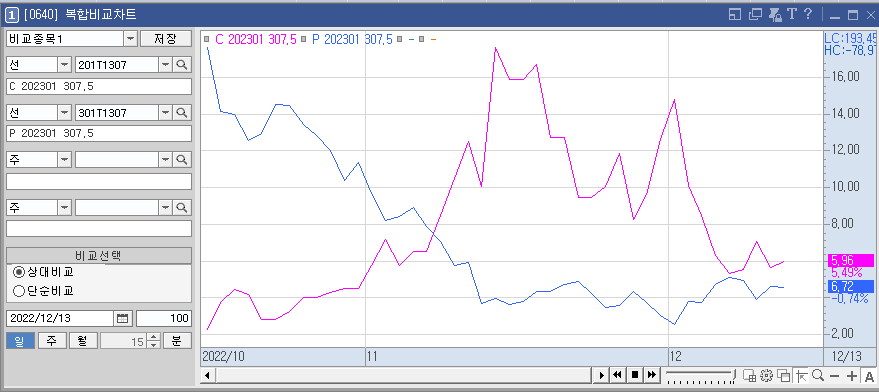Select the chart zoom magnifier tool
Screen dimensions: 879x392
tap(818, 375)
